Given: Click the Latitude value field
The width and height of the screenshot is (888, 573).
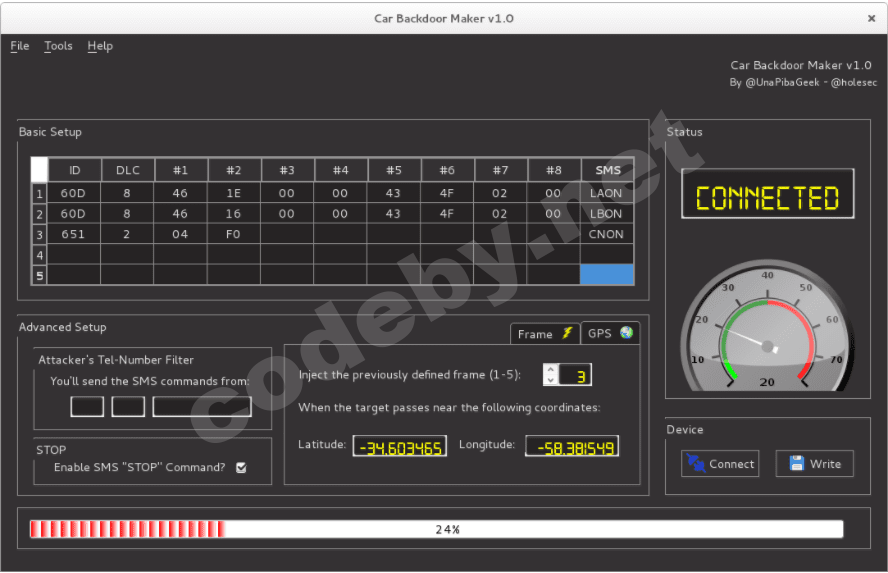Looking at the screenshot, I should point(400,446).
